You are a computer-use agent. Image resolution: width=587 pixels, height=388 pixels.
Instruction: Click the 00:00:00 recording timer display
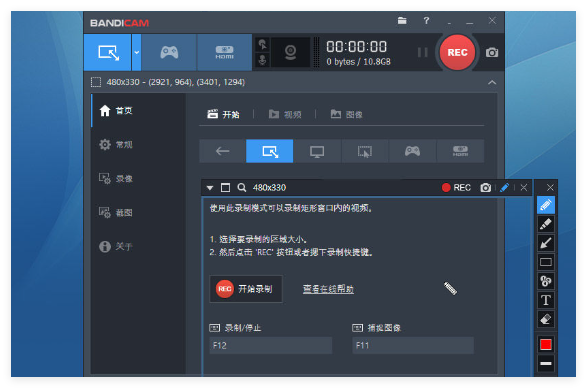click(x=356, y=47)
